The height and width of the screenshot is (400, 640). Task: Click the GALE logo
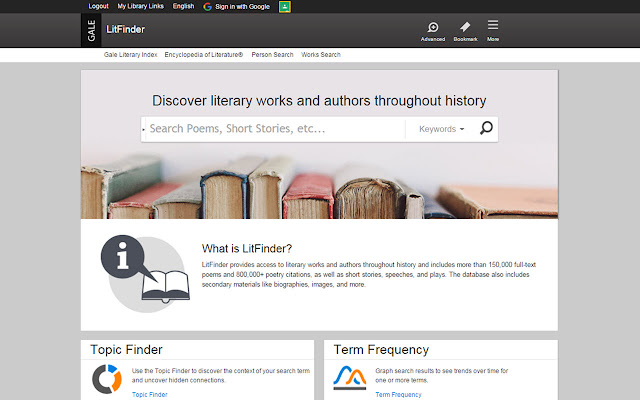click(x=91, y=30)
